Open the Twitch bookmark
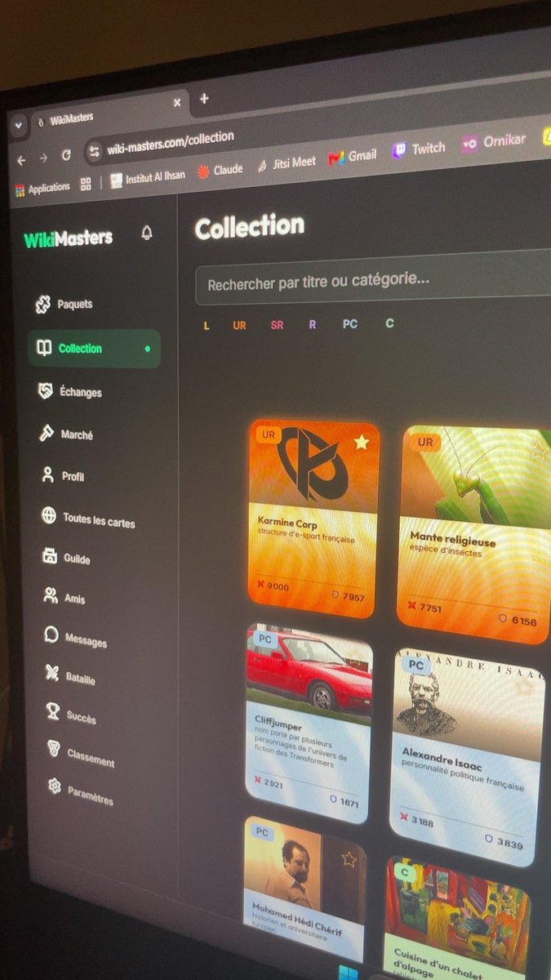The height and width of the screenshot is (980, 551). point(419,149)
